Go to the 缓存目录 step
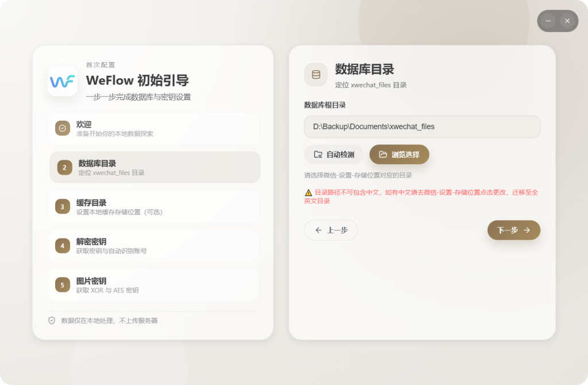The width and height of the screenshot is (588, 385). pos(154,207)
